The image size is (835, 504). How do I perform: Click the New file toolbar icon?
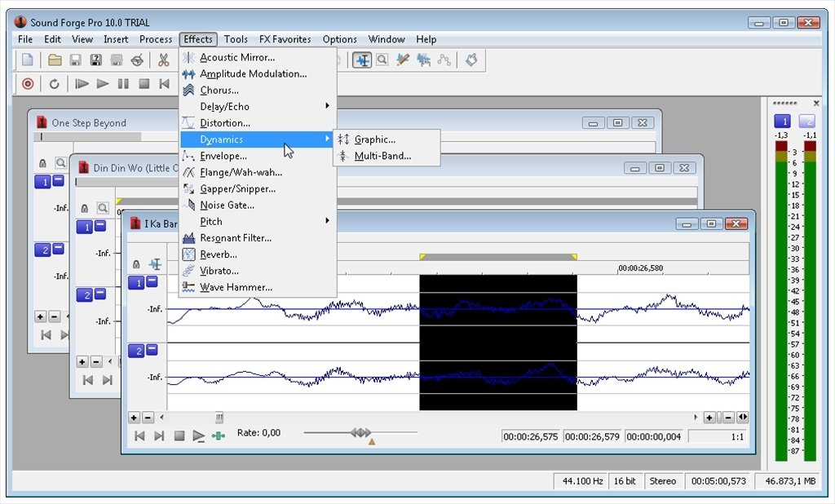click(x=27, y=60)
